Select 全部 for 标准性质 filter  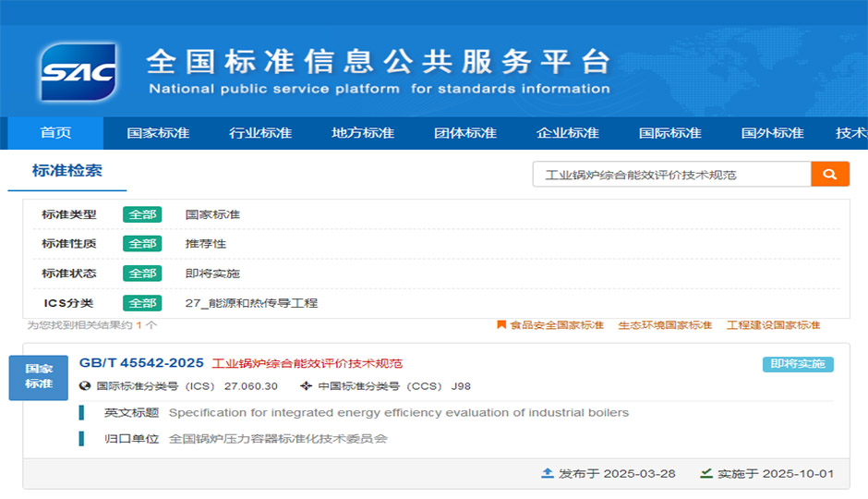point(142,244)
